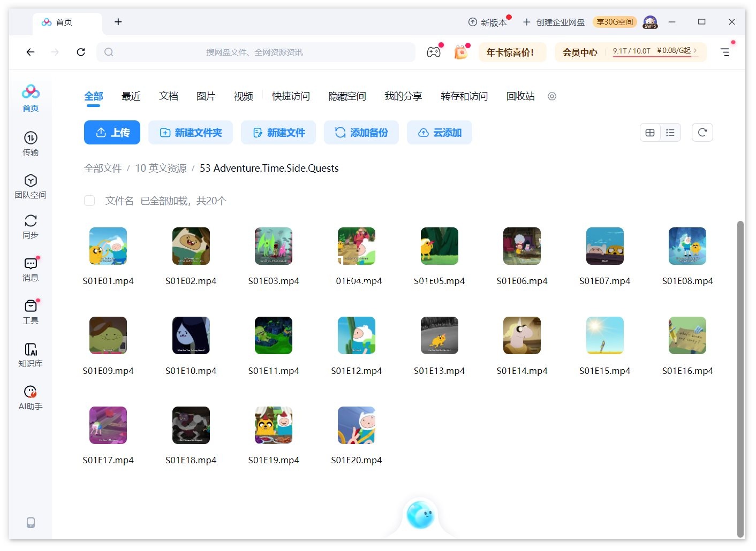The width and height of the screenshot is (756, 551).
Task: Click the forward navigation arrow
Action: click(55, 52)
